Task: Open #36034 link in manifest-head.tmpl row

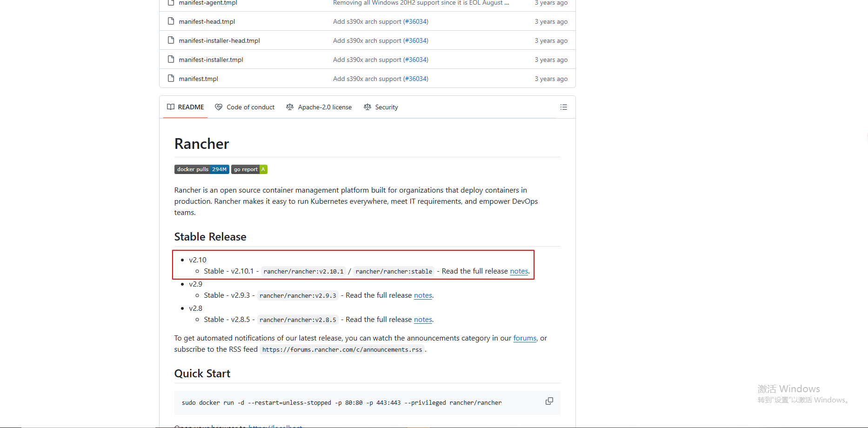Action: (x=416, y=21)
